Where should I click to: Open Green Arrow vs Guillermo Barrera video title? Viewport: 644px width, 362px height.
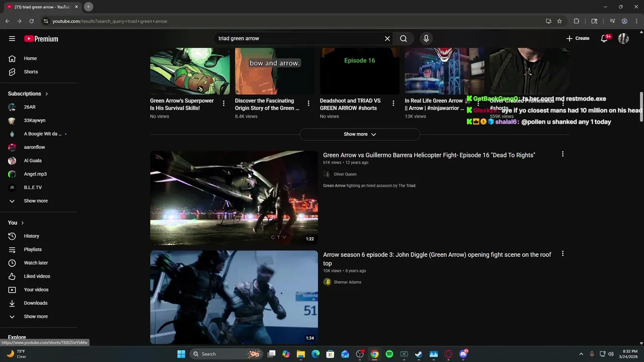429,155
